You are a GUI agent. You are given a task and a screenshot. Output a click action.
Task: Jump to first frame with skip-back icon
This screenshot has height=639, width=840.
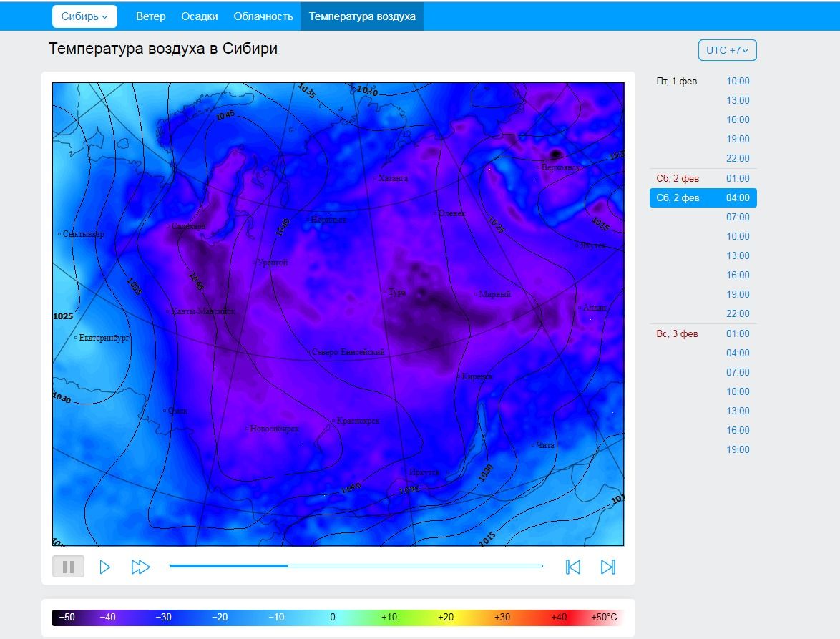[572, 567]
